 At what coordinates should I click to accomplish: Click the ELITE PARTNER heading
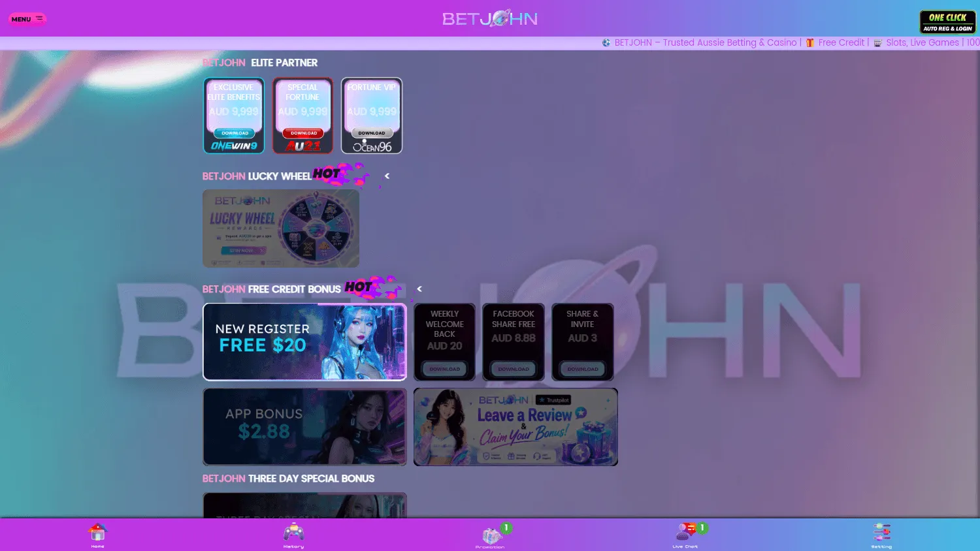(x=284, y=63)
